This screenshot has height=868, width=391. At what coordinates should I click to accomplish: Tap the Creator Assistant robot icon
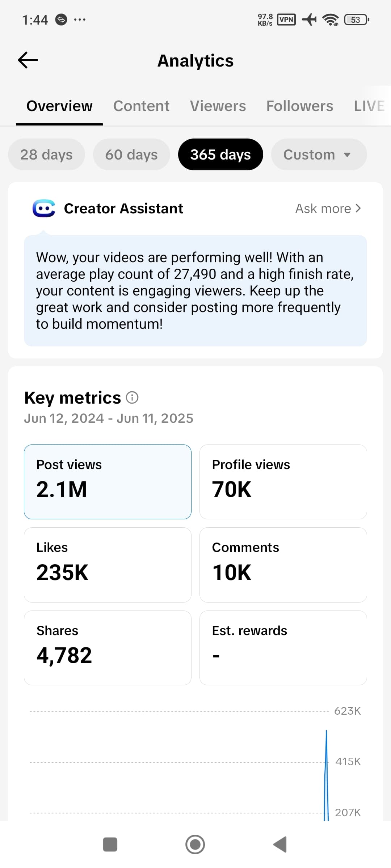tap(44, 208)
